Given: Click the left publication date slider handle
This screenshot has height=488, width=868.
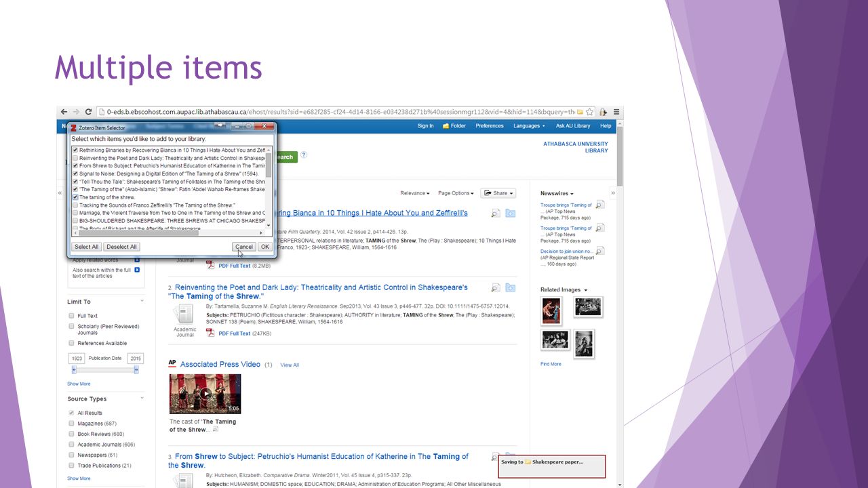Looking at the screenshot, I should 74,369.
